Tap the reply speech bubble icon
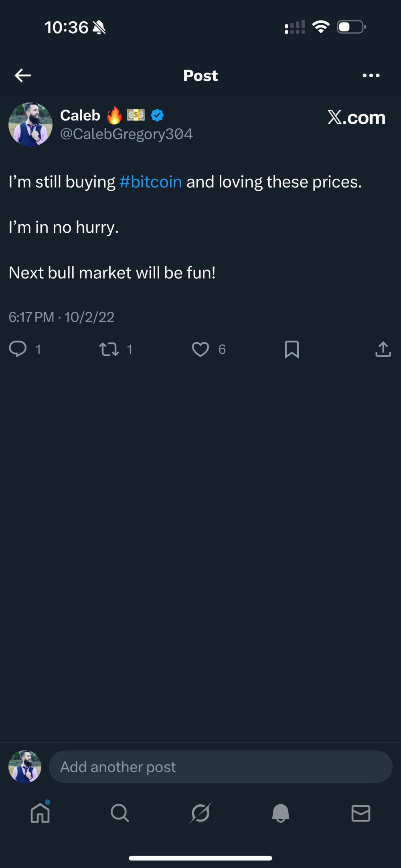The height and width of the screenshot is (868, 401). click(18, 349)
